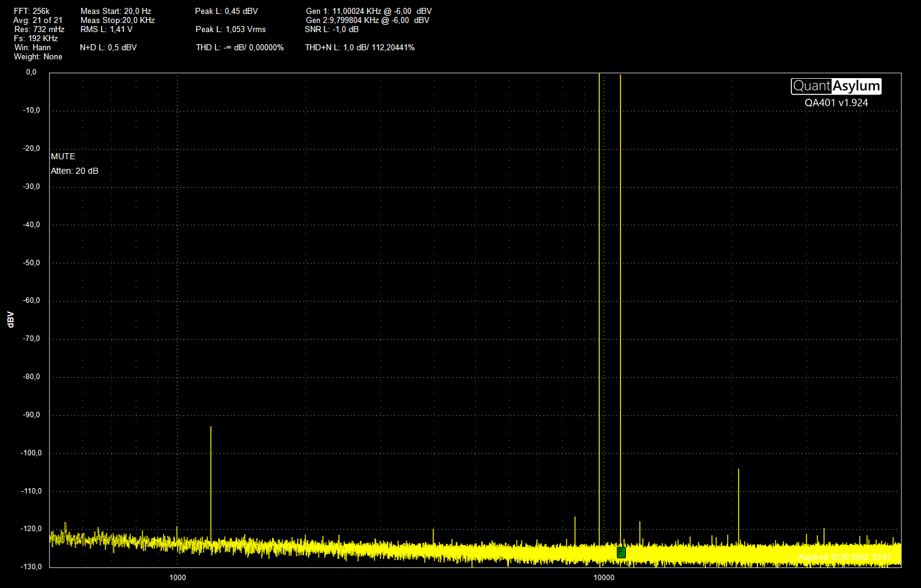Click the QuantAsylum logo
Viewport: 921px width, 588px height.
tap(836, 86)
